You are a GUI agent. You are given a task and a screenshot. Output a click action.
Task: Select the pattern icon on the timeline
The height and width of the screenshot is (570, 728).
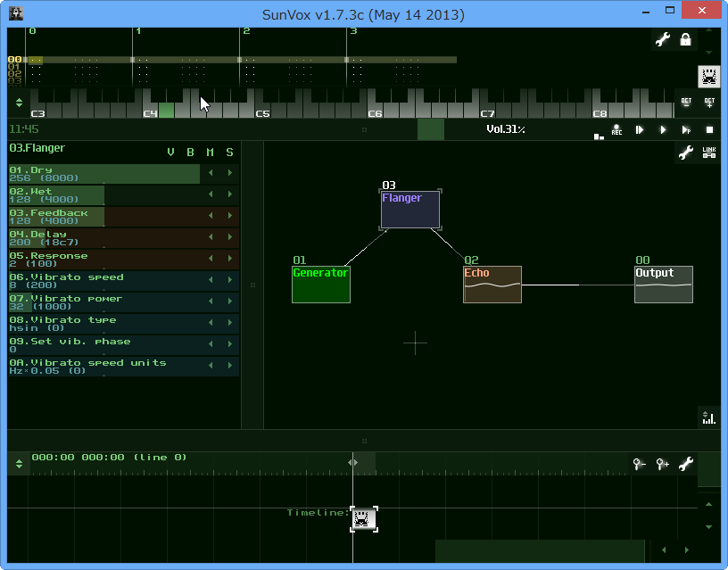click(363, 519)
